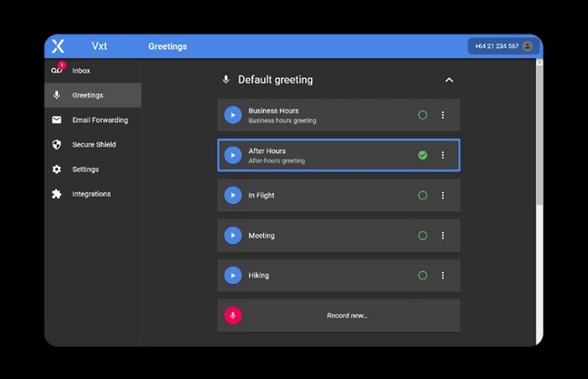Viewport: 588px width, 379px height.
Task: Play the In Flight greeting
Action: coord(233,195)
